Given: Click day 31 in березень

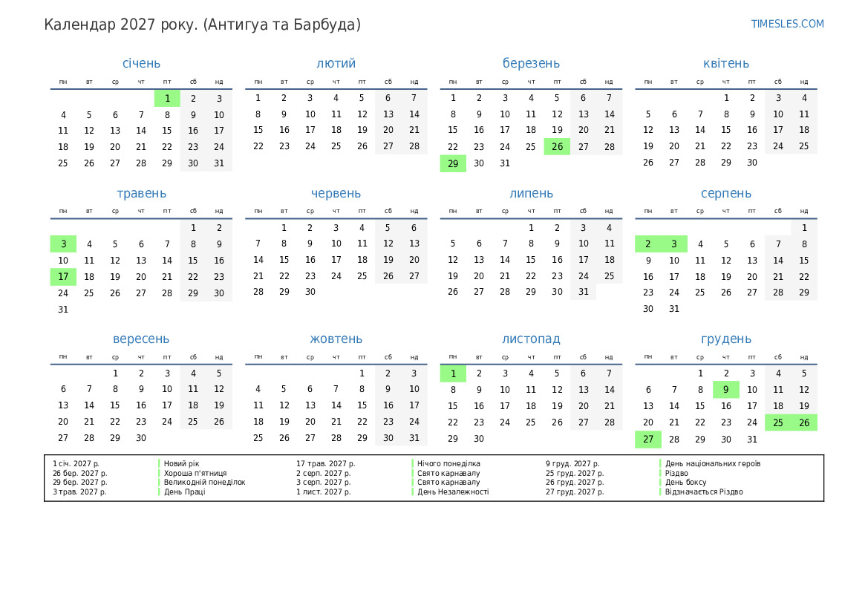Looking at the screenshot, I should [x=505, y=163].
